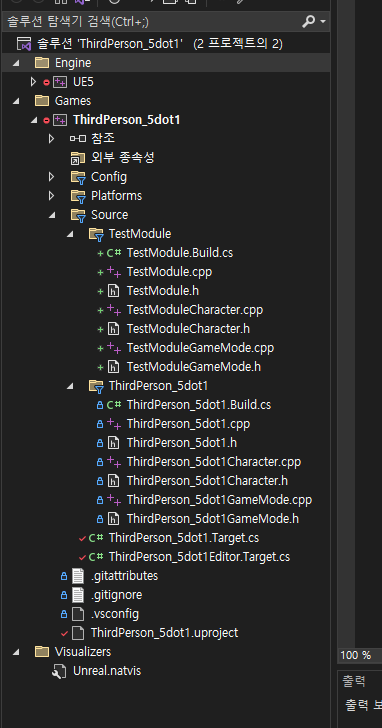Collapse the Visualizers folder
This screenshot has height=728, width=382.
(16, 652)
